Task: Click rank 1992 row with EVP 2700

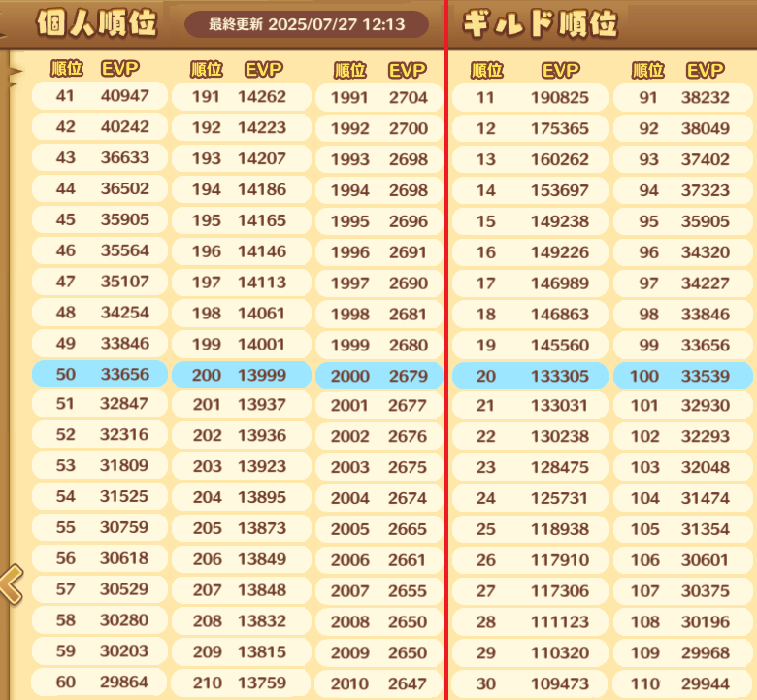Action: coord(378,128)
